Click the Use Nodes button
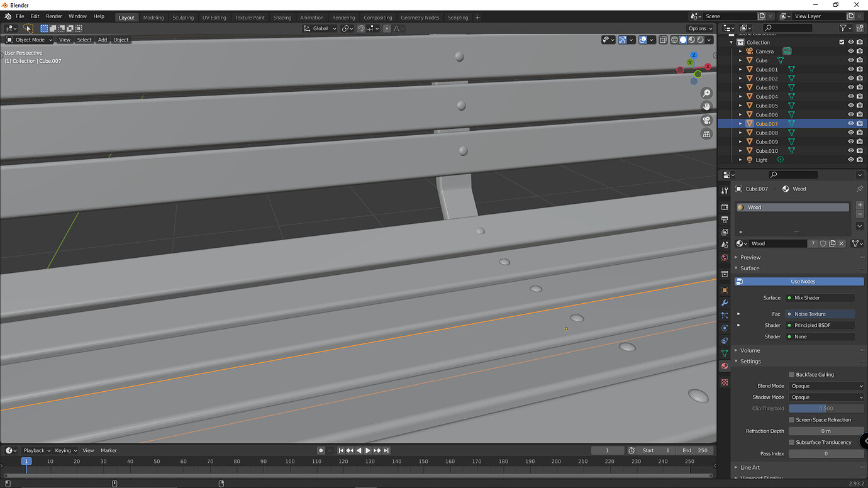Image resolution: width=868 pixels, height=488 pixels. click(x=799, y=282)
